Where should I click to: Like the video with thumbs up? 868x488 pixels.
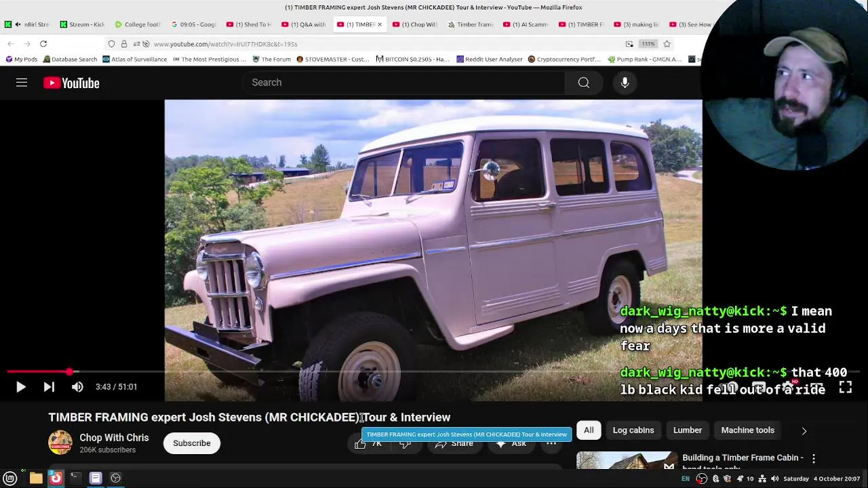point(368,443)
